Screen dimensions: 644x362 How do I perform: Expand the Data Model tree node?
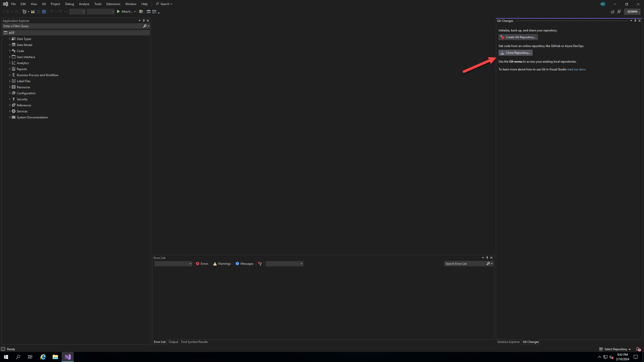tap(10, 45)
